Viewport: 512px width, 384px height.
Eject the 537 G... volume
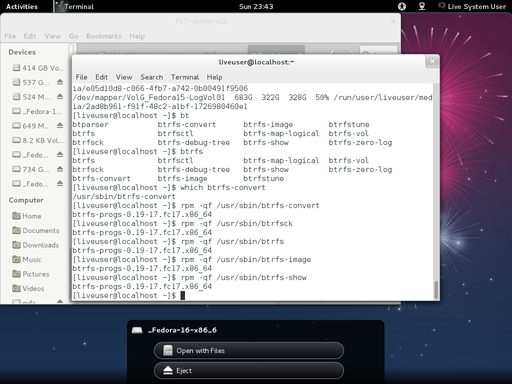click(60, 82)
